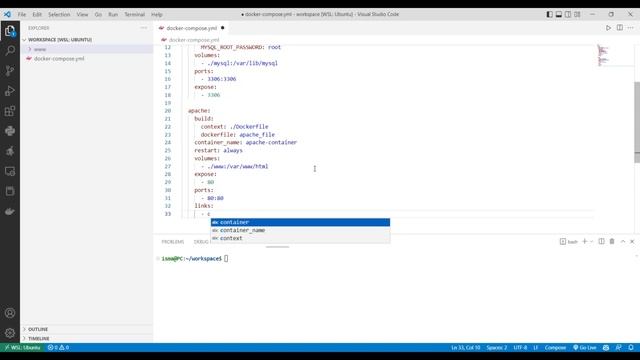Image resolution: width=640 pixels, height=360 pixels.
Task: Change the UTF-8 file encoding
Action: tap(520, 348)
